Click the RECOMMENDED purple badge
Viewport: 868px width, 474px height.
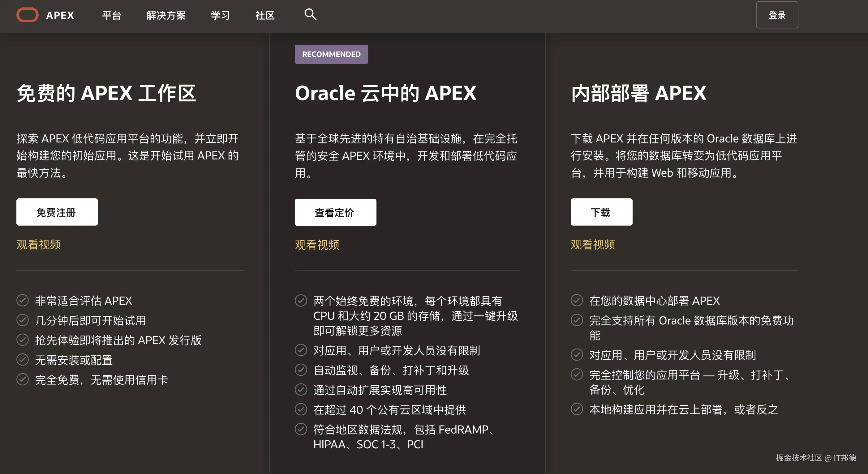pos(331,54)
